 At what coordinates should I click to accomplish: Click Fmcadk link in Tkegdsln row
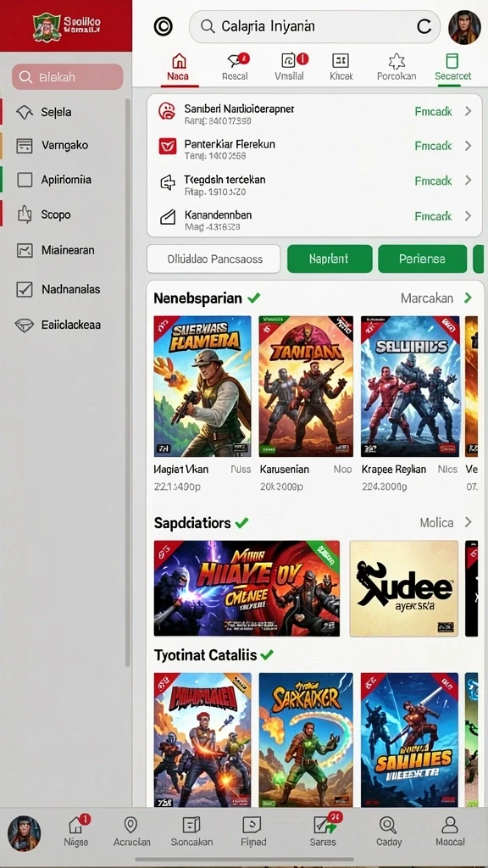[x=433, y=181]
